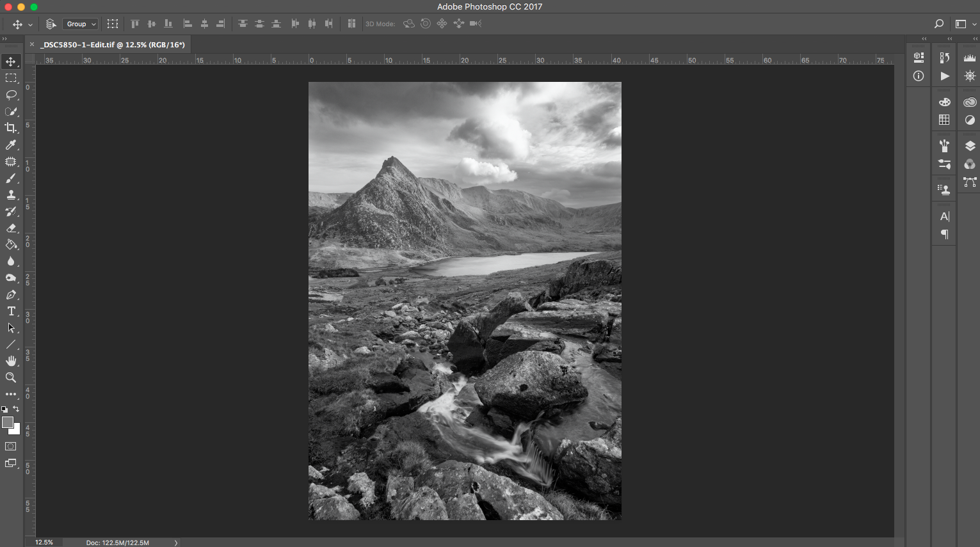Select the Eraser tool
The width and height of the screenshot is (980, 547).
pyautogui.click(x=11, y=228)
